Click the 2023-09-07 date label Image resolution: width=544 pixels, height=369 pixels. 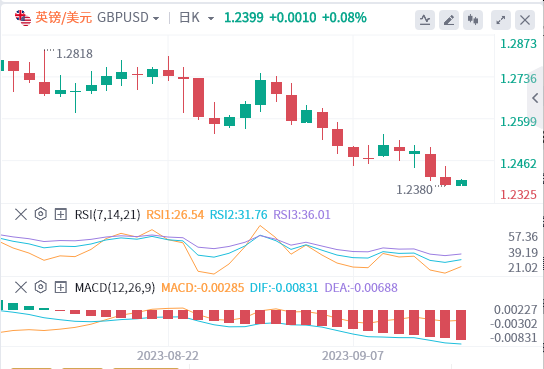click(x=353, y=356)
